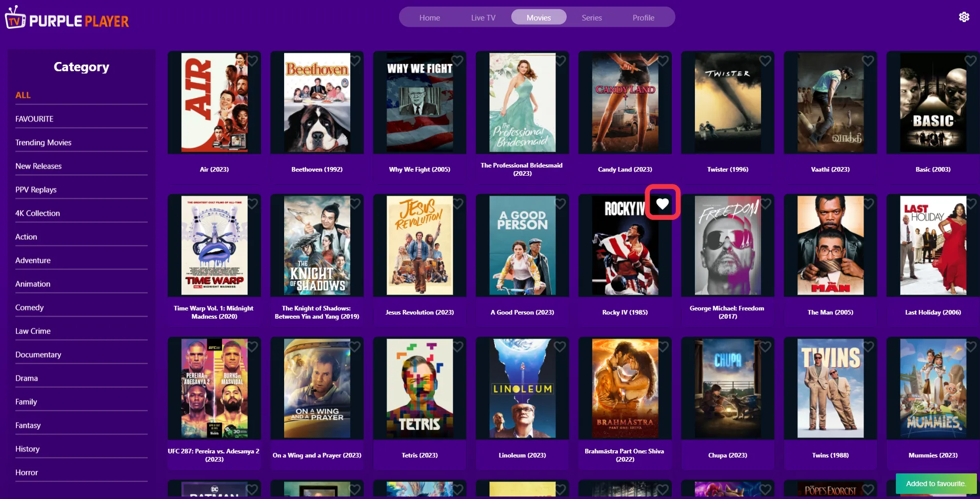Click the heart on Brahmāstra Part One
Image resolution: width=980 pixels, height=499 pixels.
[663, 347]
